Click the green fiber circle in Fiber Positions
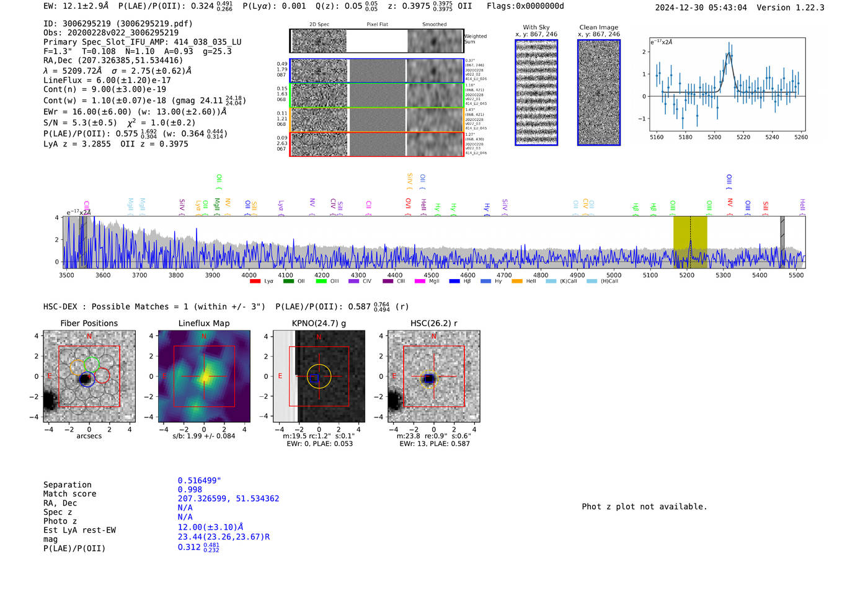Screen dimensions: 868x591 [x=92, y=365]
